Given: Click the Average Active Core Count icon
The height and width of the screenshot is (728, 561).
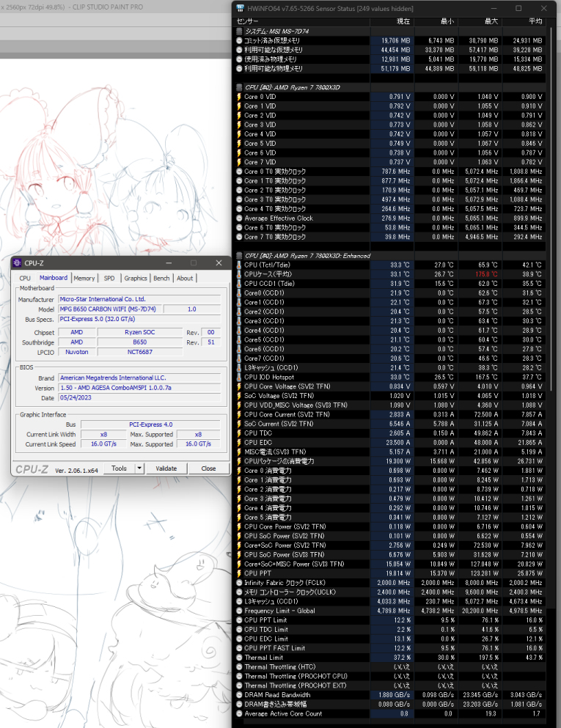Looking at the screenshot, I should (239, 713).
